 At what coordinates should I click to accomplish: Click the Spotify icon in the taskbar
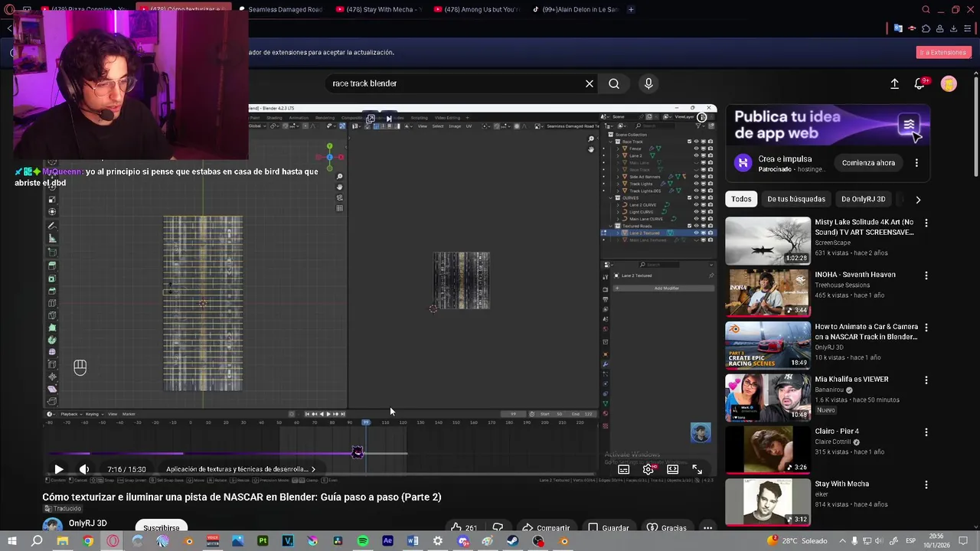pos(363,541)
